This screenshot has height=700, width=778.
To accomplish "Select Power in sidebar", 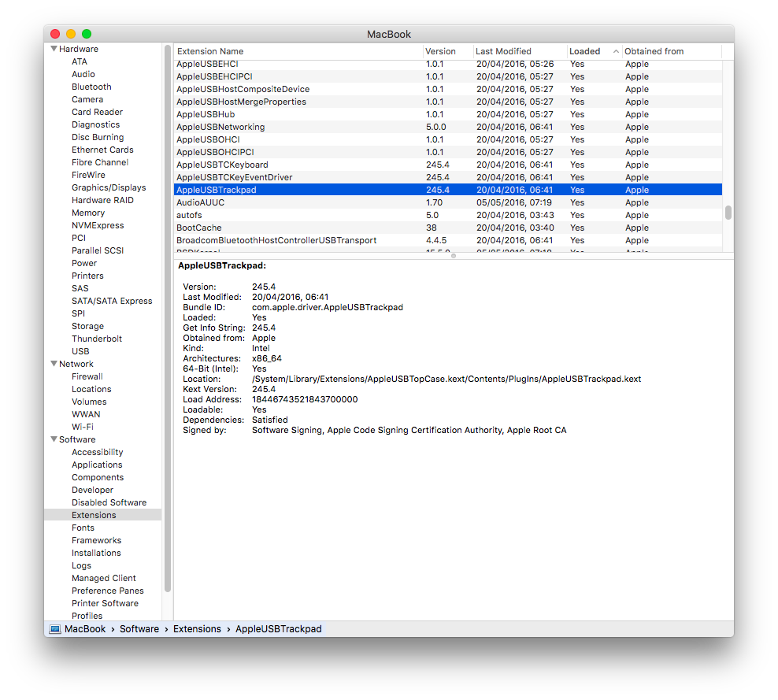I will click(84, 263).
